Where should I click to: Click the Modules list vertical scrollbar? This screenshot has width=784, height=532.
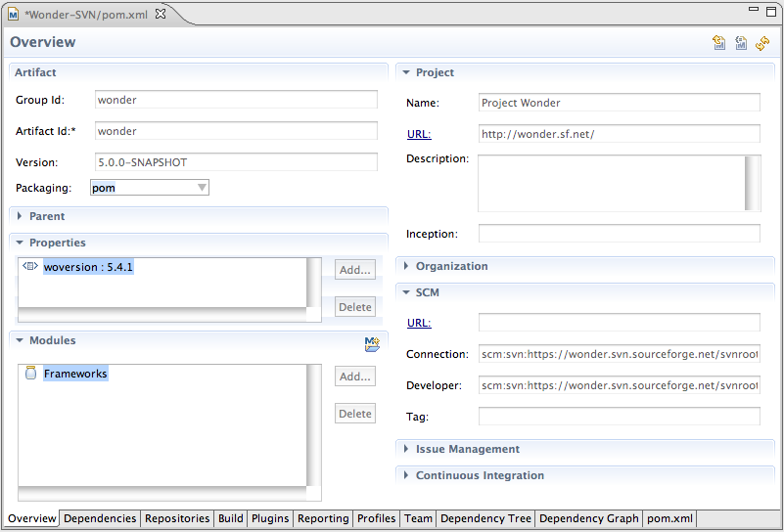click(x=313, y=425)
